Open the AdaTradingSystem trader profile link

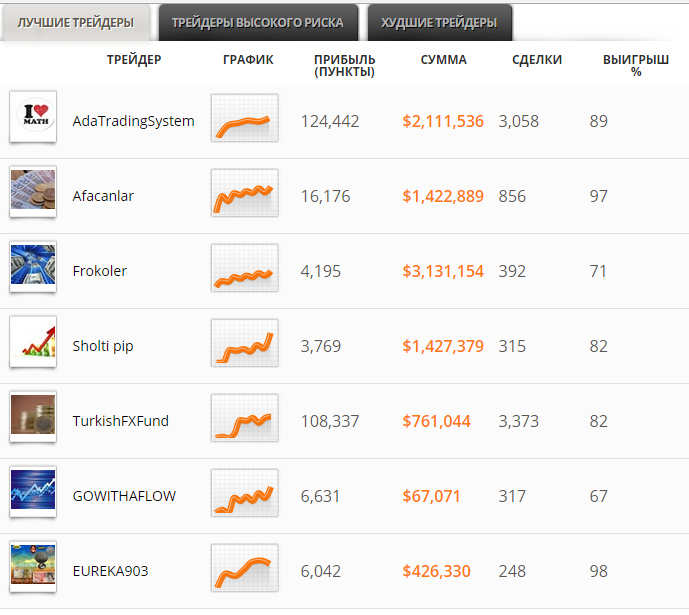click(x=133, y=121)
